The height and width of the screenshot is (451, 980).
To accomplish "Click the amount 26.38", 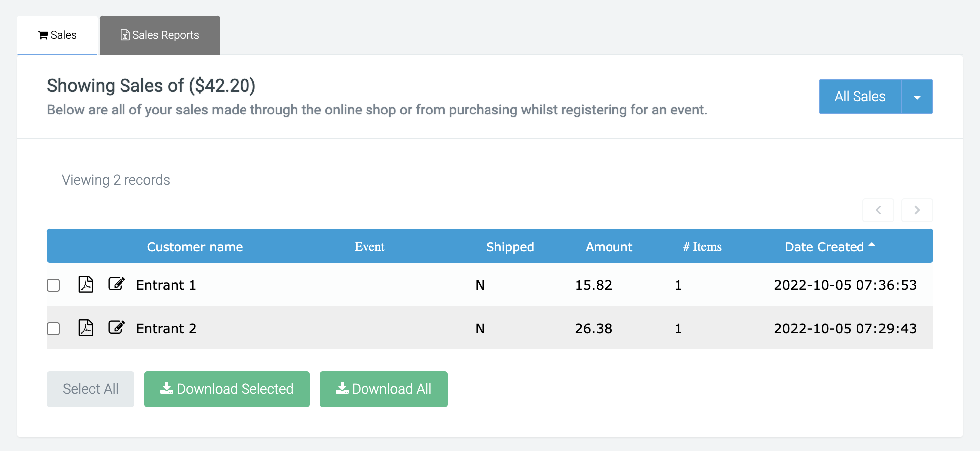I will click(x=594, y=329).
